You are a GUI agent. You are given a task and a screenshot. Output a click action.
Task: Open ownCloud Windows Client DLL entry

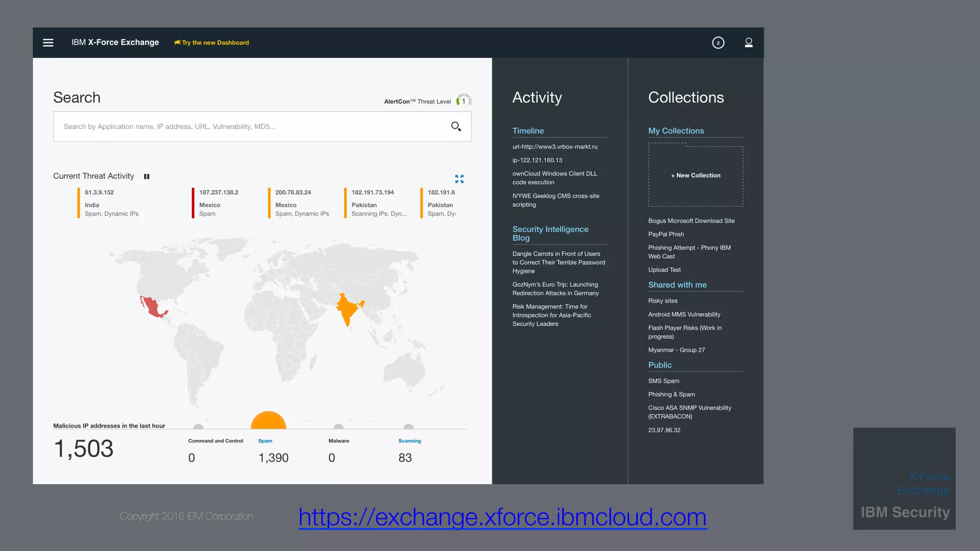(x=555, y=178)
